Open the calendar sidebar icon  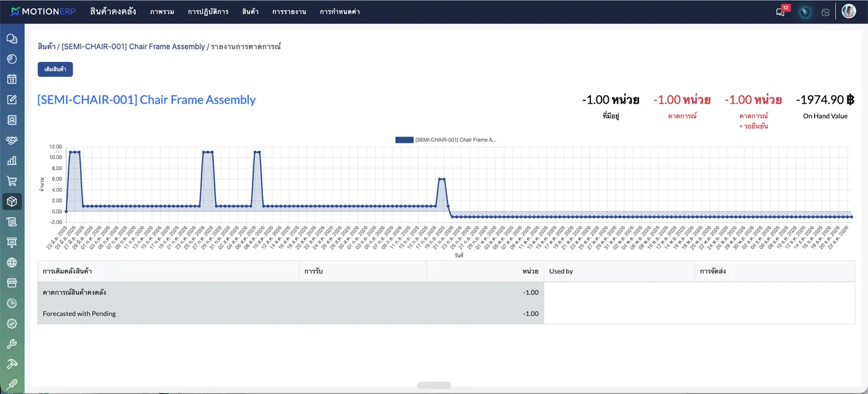(12, 79)
